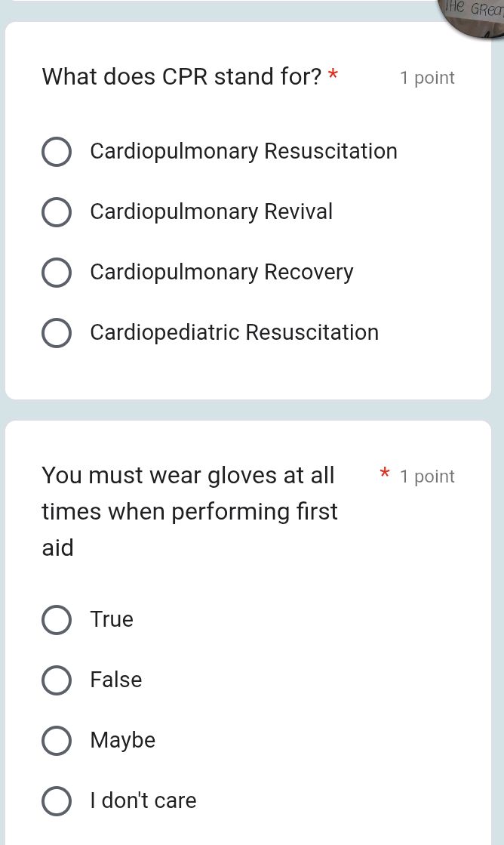Click the CPR question title text

click(181, 76)
